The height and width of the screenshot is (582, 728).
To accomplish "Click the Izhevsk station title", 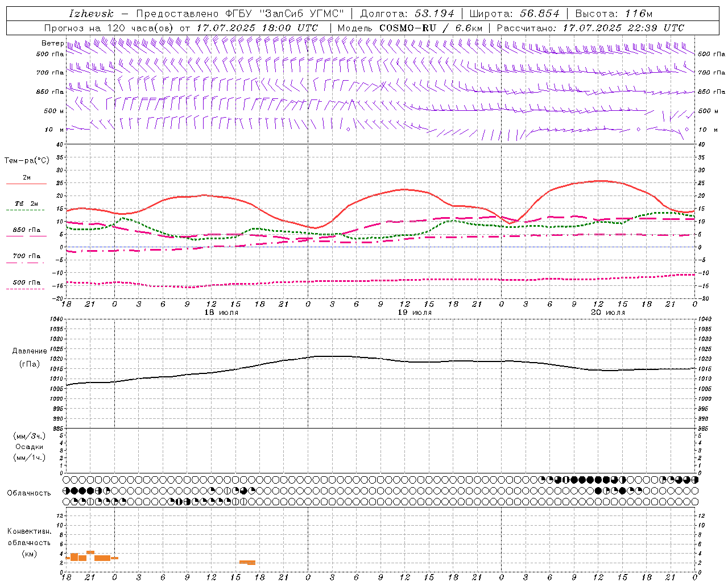I will coord(91,14).
